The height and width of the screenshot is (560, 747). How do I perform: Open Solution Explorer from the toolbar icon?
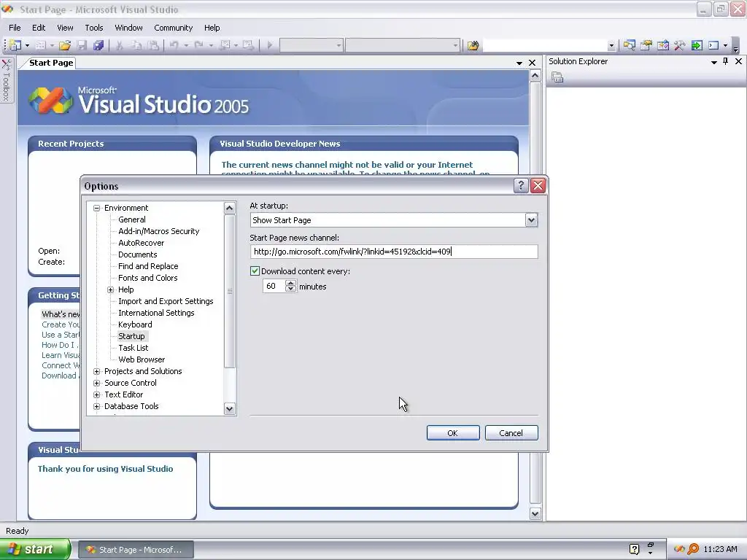pyautogui.click(x=630, y=45)
